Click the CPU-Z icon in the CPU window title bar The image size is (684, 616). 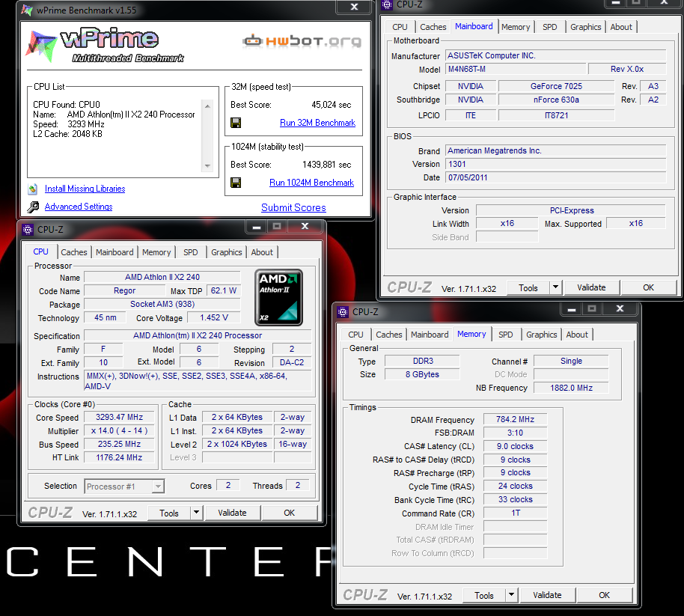pyautogui.click(x=28, y=230)
